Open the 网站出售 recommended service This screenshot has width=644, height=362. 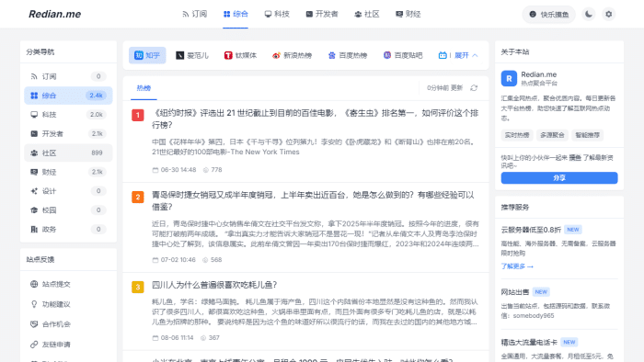(515, 292)
